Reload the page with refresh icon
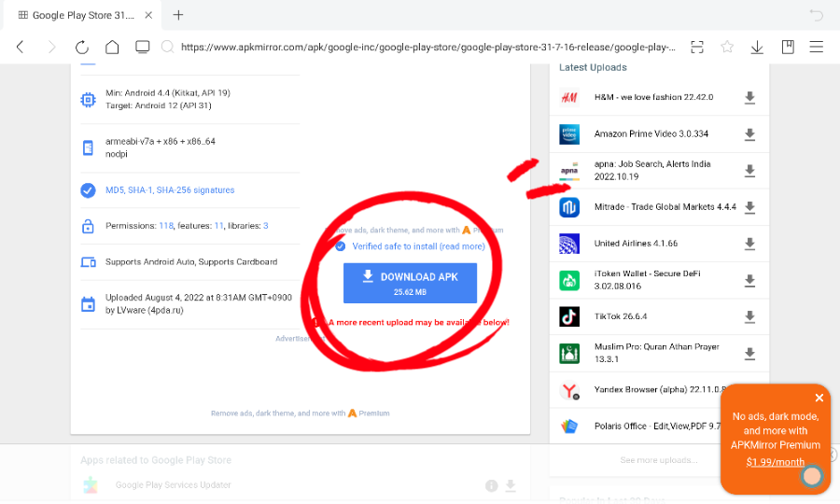840x504 pixels. 82,47
